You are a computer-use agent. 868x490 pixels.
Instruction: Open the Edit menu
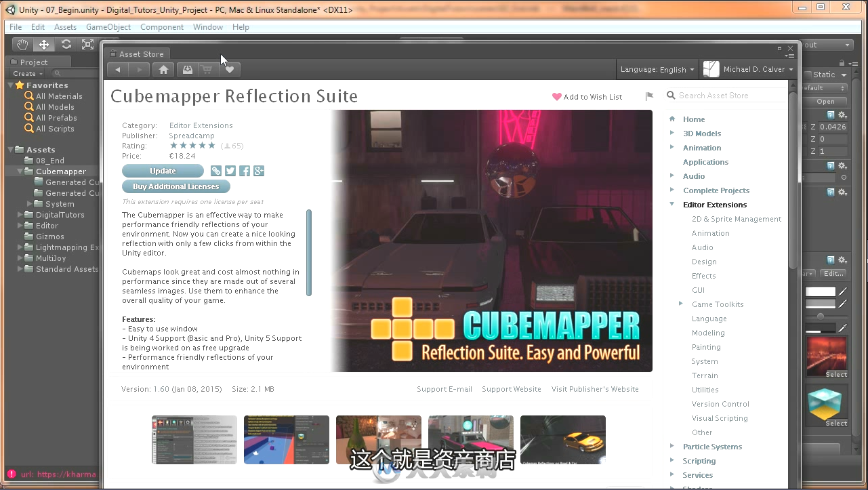[x=38, y=27]
